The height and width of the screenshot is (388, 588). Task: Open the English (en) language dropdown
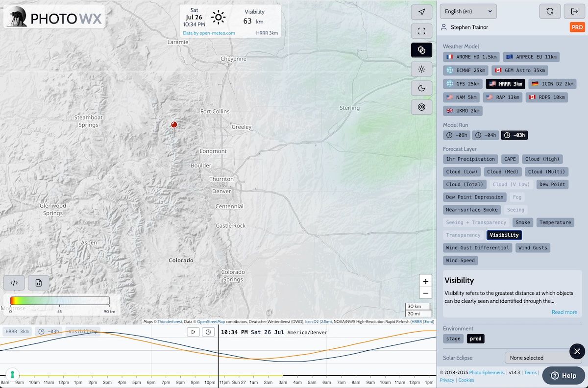468,11
